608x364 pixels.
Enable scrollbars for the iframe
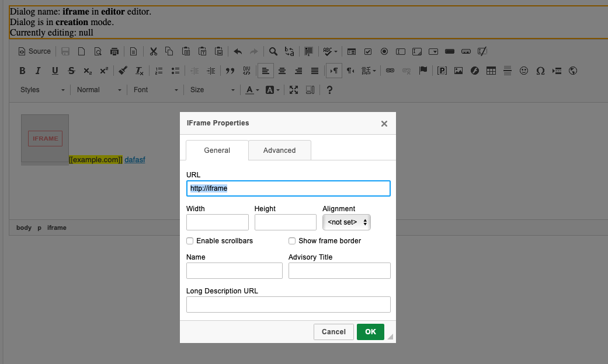[189, 240]
